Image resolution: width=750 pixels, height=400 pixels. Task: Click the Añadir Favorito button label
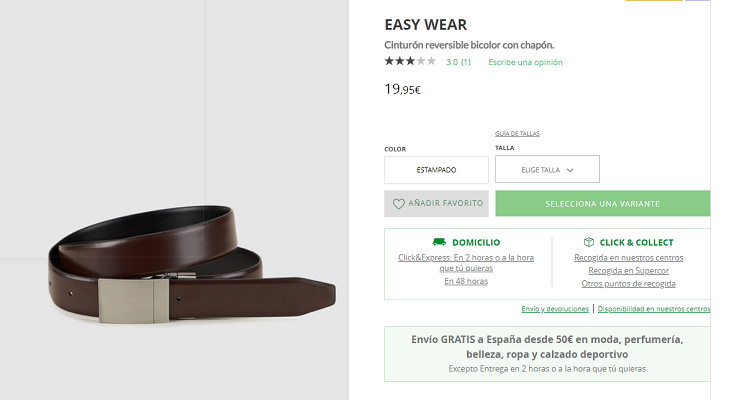point(445,204)
